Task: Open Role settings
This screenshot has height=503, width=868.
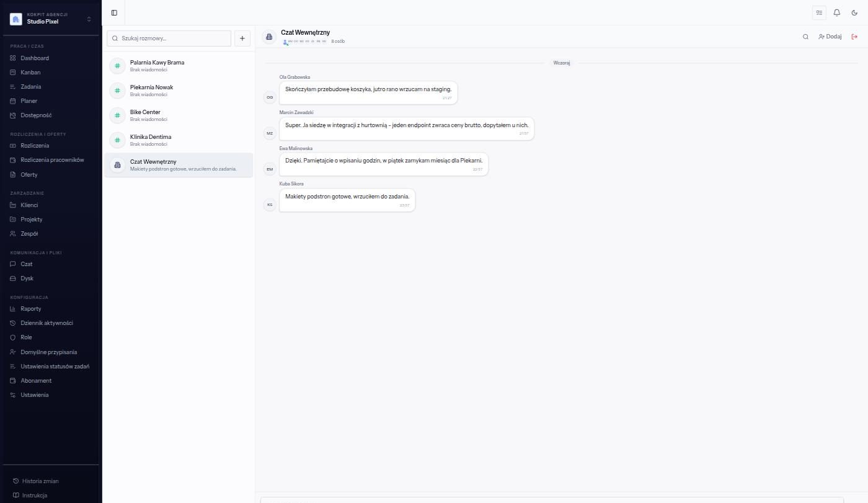Action: point(51,337)
